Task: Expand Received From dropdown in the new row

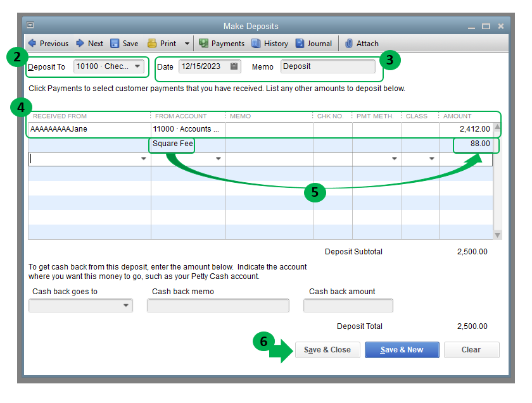Action: [x=144, y=159]
